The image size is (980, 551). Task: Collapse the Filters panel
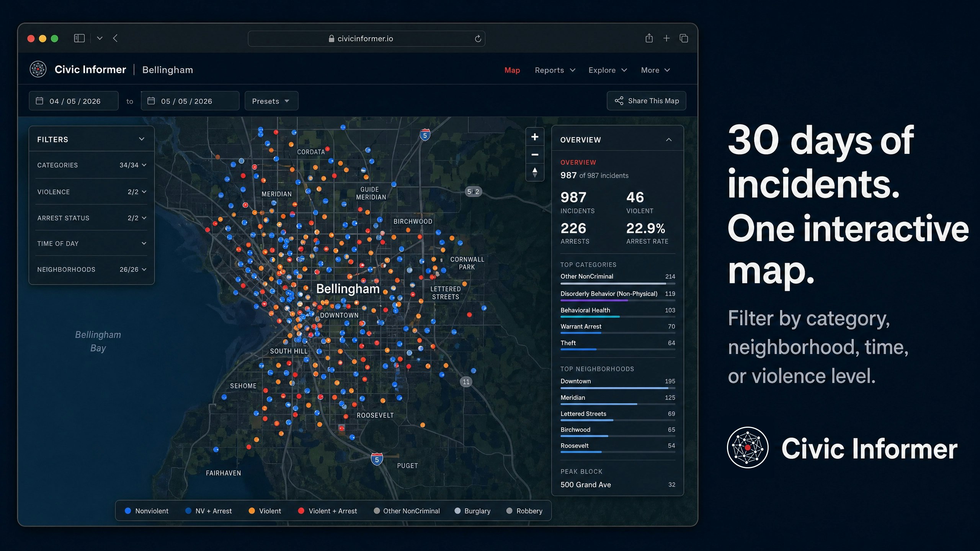pyautogui.click(x=142, y=139)
